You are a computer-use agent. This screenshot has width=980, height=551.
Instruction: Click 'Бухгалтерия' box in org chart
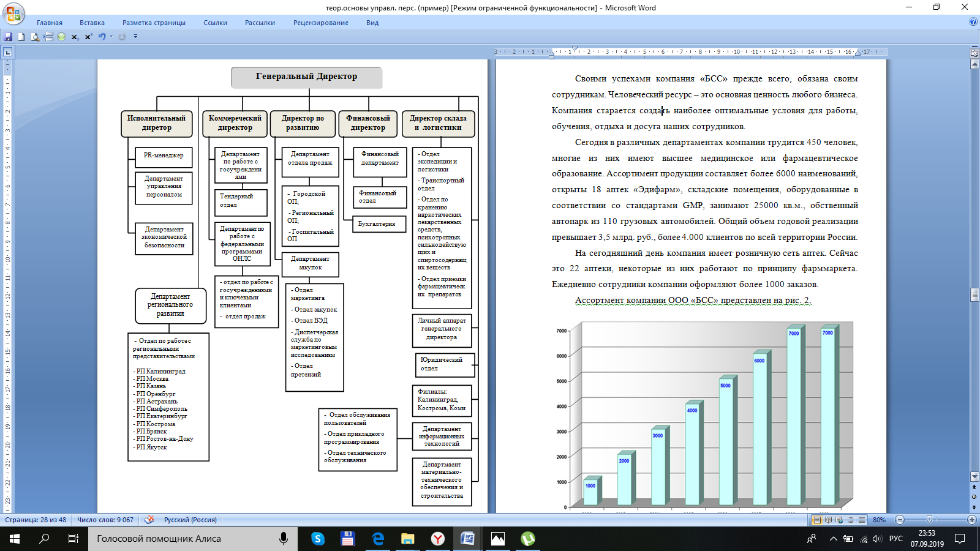[380, 224]
